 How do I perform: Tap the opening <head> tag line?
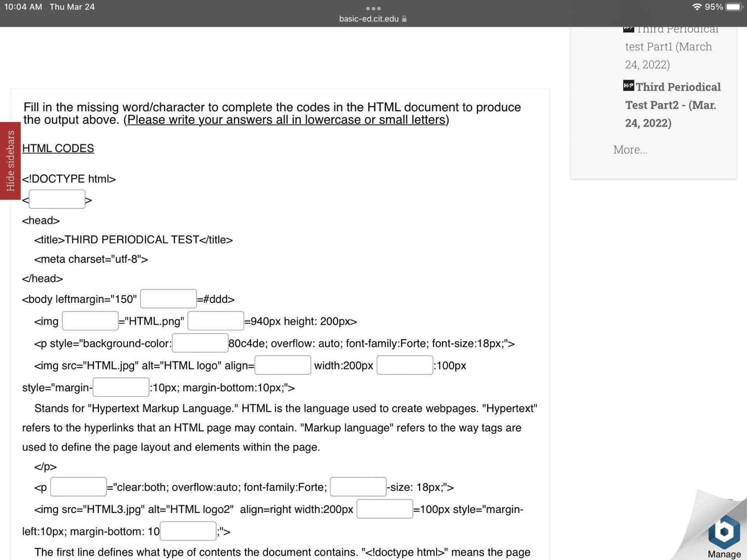(x=41, y=220)
